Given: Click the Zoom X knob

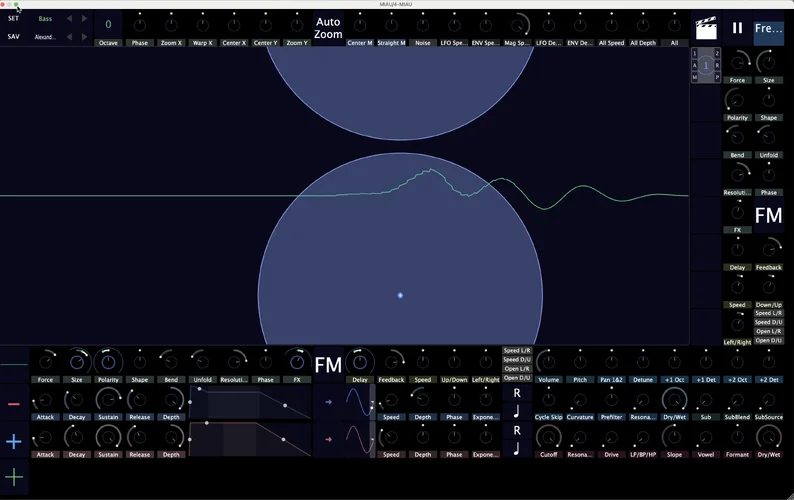Looking at the screenshot, I should coord(171,24).
